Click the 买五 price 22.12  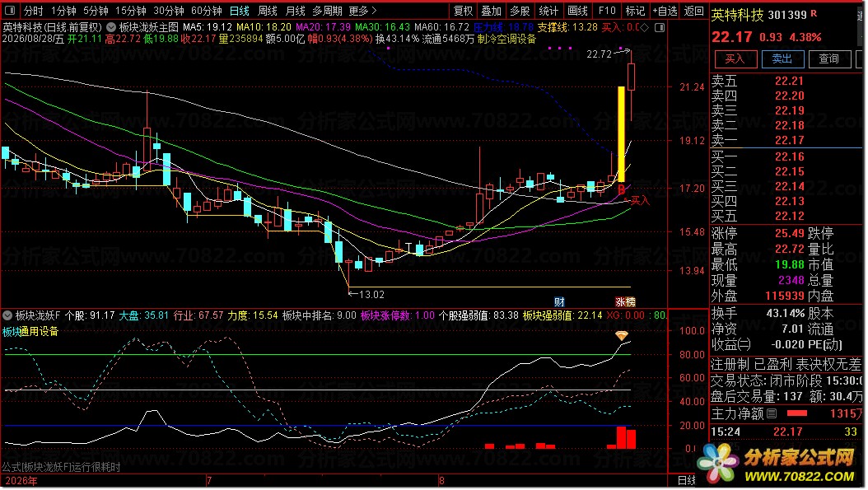click(x=790, y=216)
